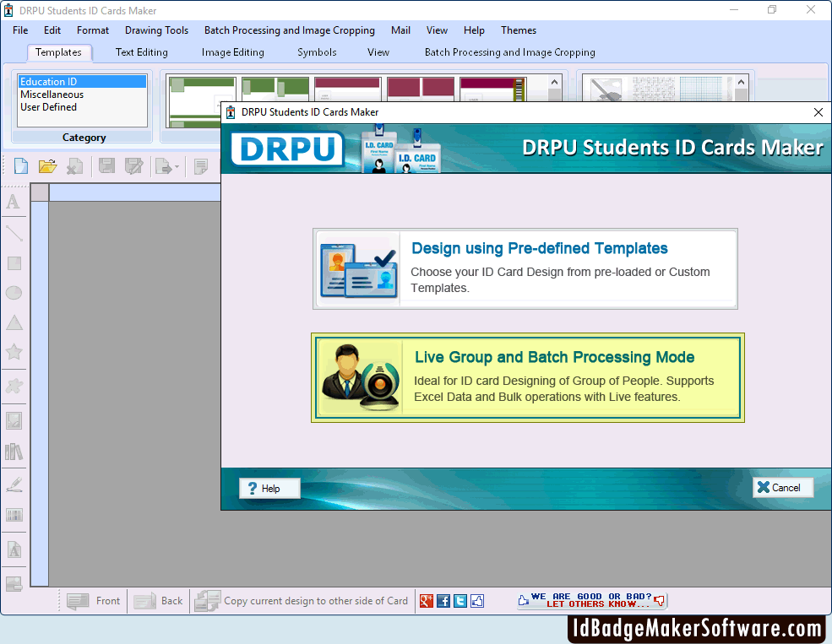Show the Front side of card
Image resolution: width=832 pixels, height=644 pixels.
click(94, 601)
